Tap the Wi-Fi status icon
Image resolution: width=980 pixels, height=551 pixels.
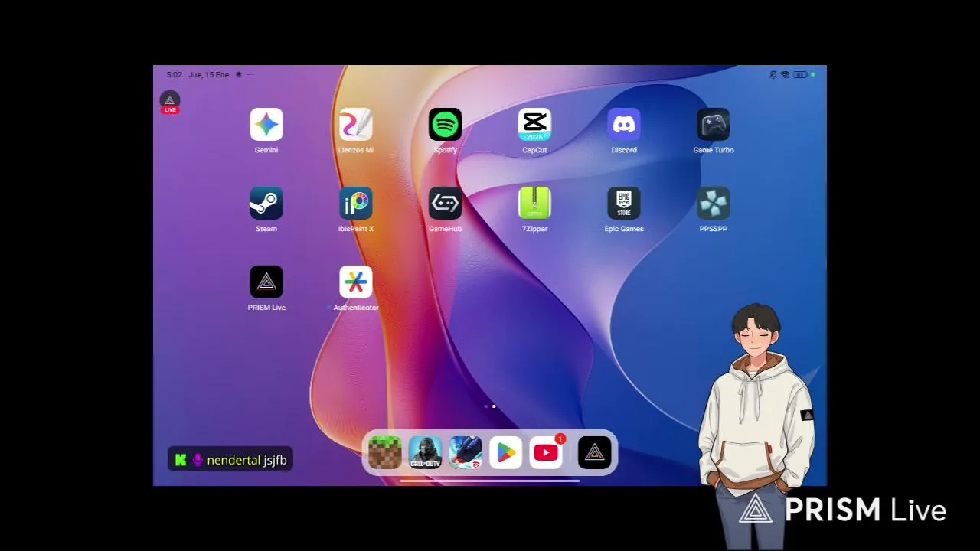(786, 75)
